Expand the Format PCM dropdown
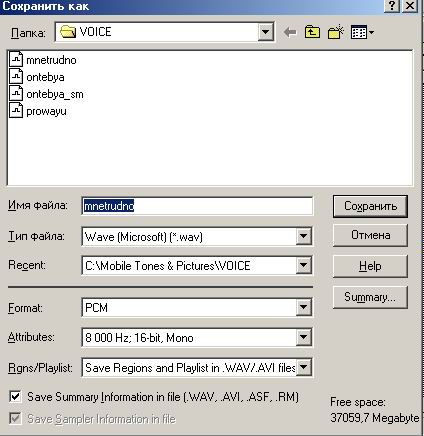This screenshot has height=436, width=424. (303, 307)
